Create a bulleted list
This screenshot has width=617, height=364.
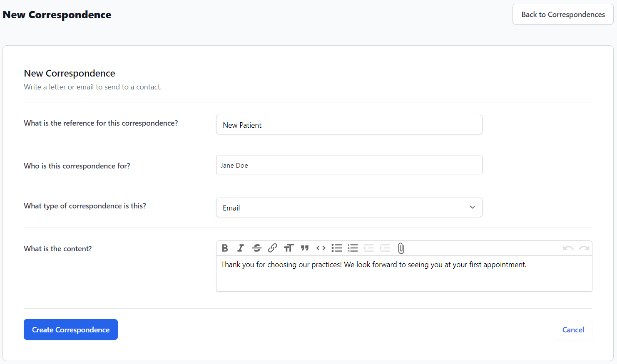click(x=337, y=248)
